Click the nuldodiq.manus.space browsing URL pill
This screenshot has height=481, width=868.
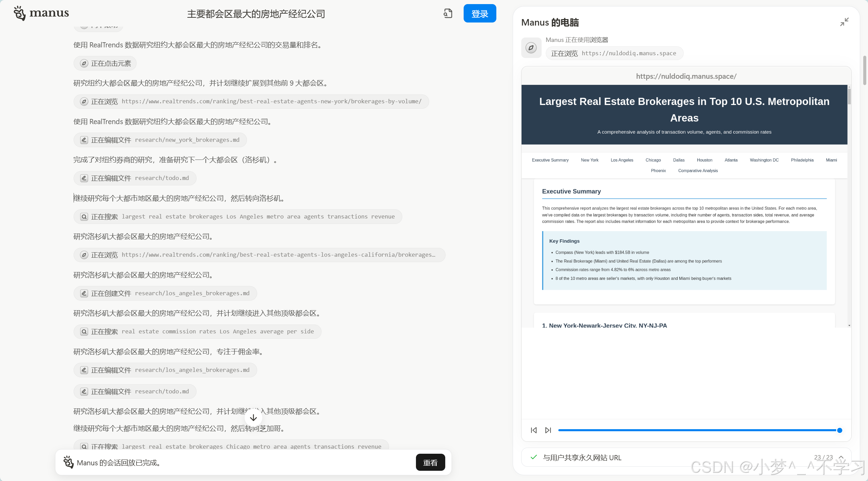614,53
